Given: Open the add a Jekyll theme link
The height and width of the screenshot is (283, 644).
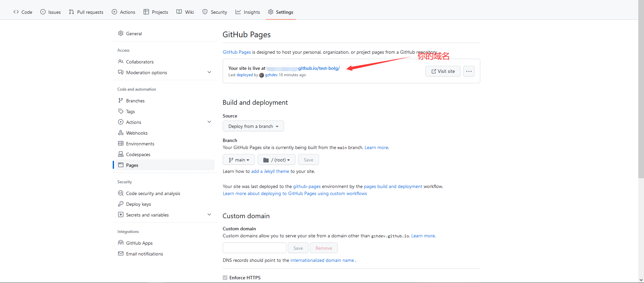Looking at the screenshot, I should tap(270, 171).
